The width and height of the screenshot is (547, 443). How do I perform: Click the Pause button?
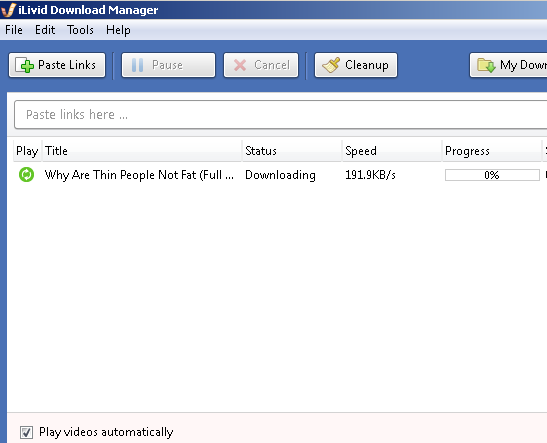coord(168,65)
